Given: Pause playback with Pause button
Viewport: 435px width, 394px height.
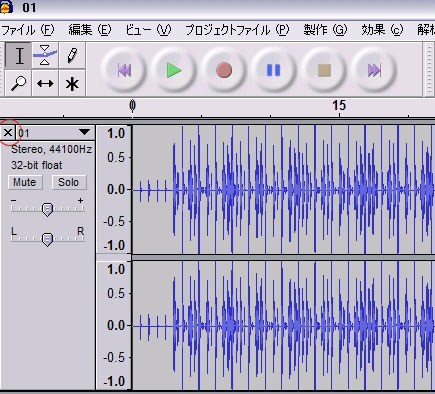Looking at the screenshot, I should (x=274, y=70).
